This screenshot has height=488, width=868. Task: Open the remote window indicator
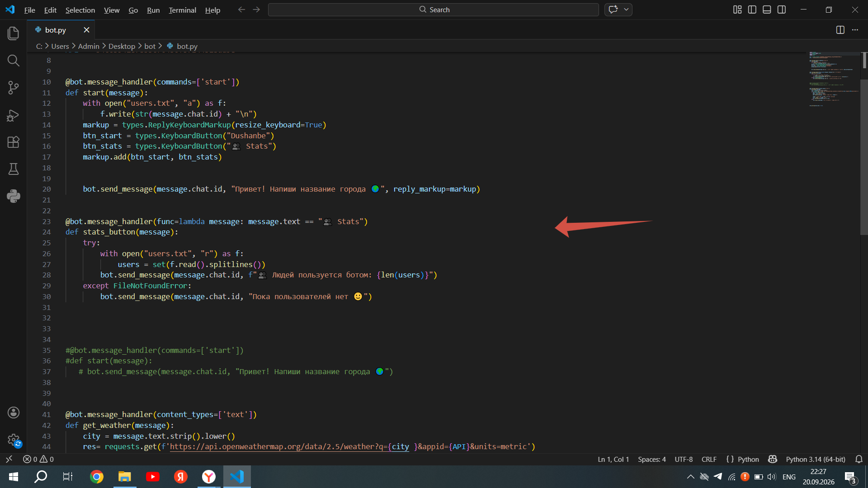(x=9, y=459)
